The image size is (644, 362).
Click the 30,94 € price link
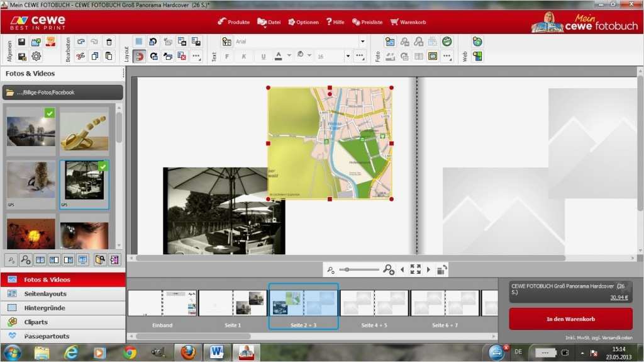[x=619, y=298]
